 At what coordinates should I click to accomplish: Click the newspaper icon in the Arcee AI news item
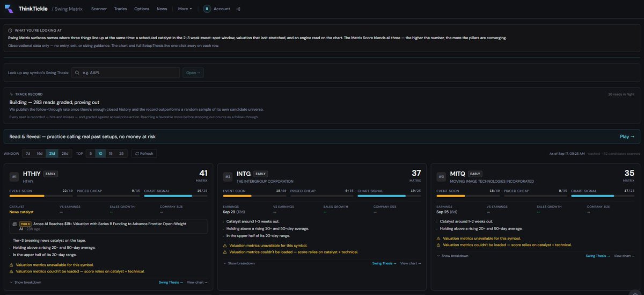(15, 224)
